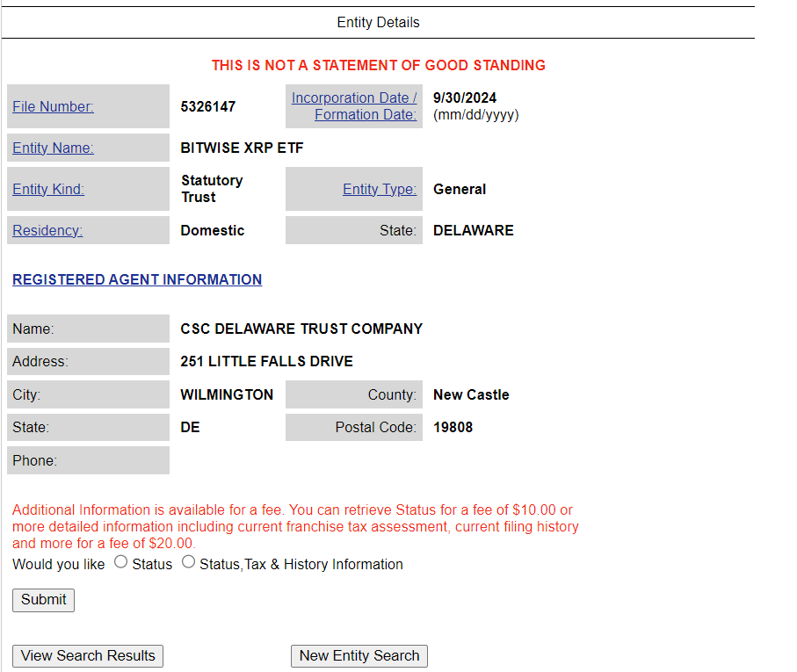Click the postal code 19808
This screenshot has height=672, width=797.
coord(453,427)
